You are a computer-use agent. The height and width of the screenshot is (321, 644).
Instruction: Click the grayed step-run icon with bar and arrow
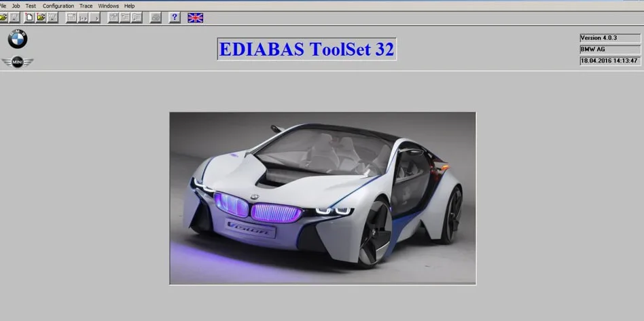83,17
